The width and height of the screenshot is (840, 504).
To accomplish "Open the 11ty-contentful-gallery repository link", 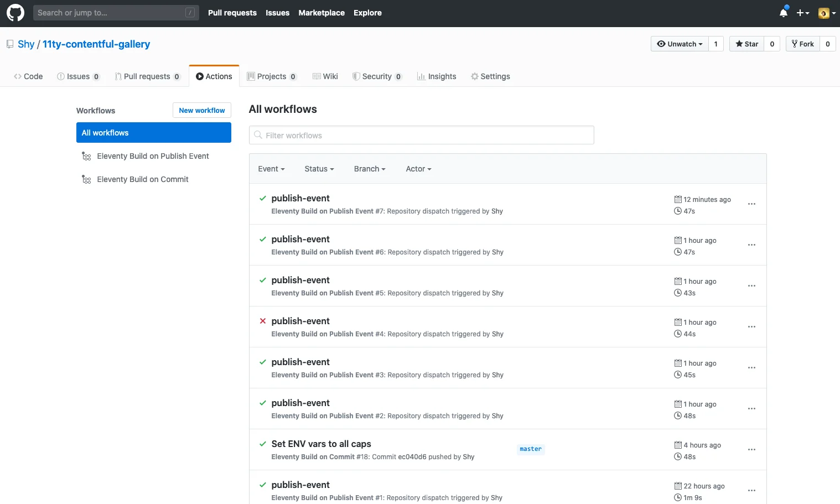I will pyautogui.click(x=96, y=44).
